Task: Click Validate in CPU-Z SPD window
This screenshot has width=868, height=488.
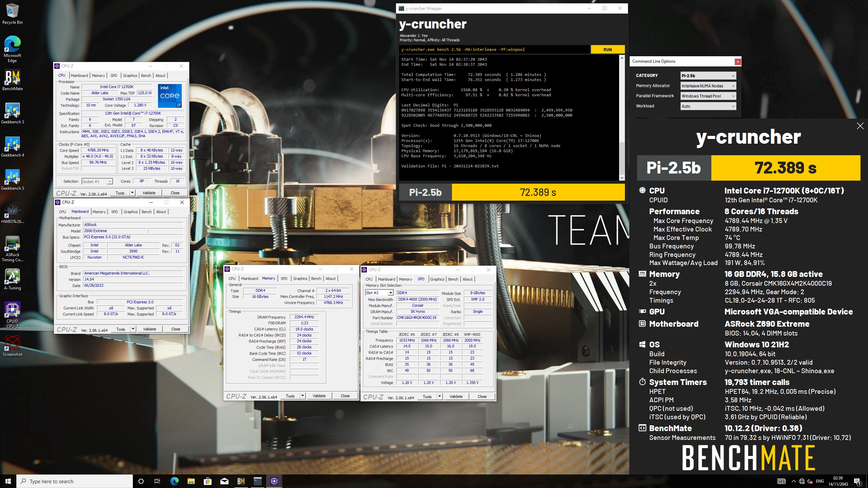Action: click(456, 396)
